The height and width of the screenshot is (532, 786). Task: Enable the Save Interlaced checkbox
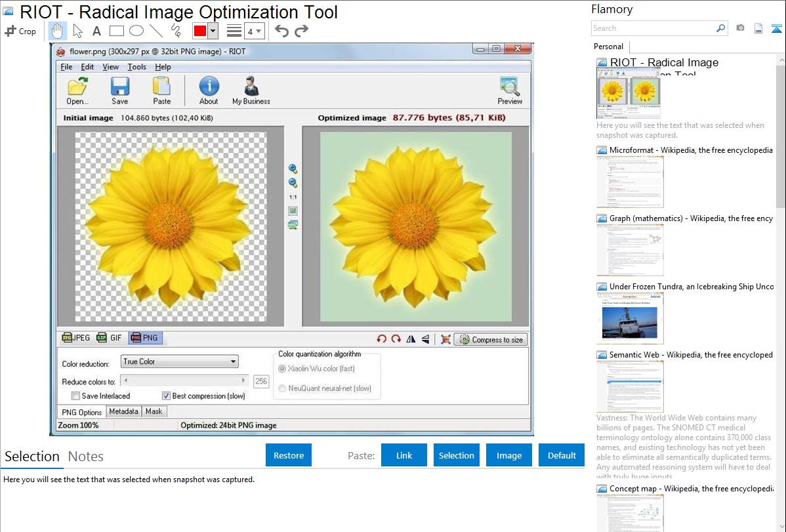(x=75, y=396)
